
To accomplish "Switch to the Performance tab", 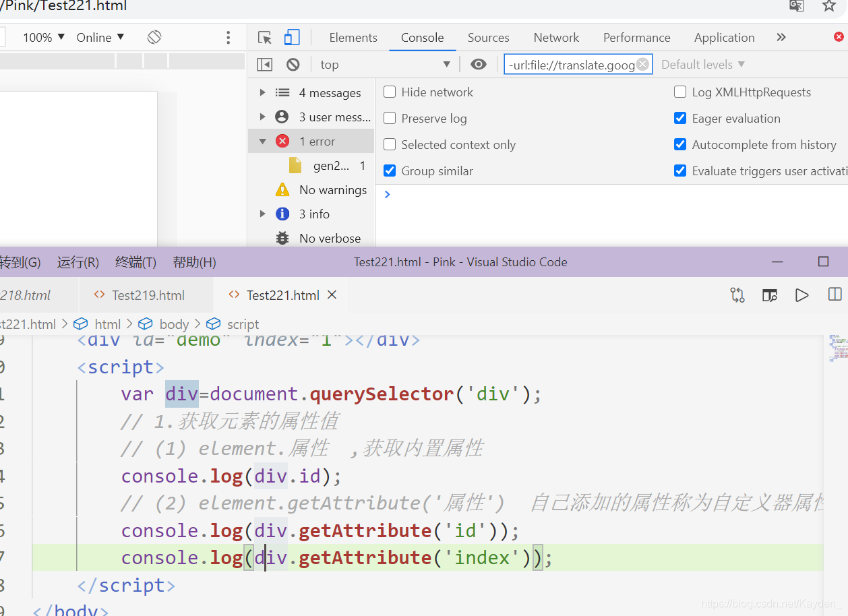I will point(637,38).
